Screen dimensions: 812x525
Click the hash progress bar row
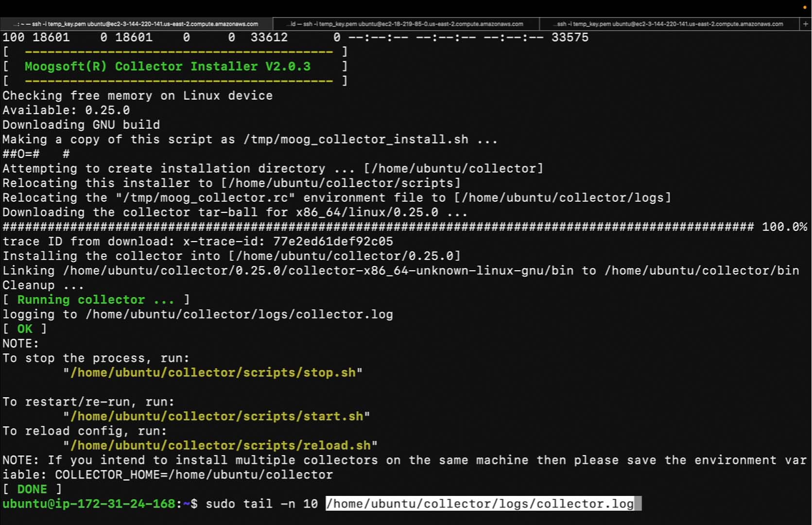(379, 227)
